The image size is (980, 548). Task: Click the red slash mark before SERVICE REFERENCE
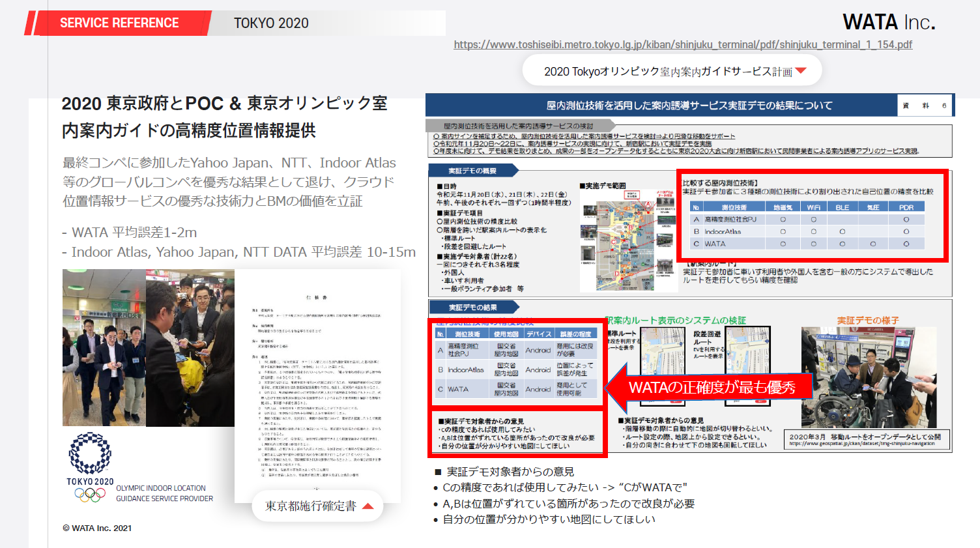[x=30, y=23]
